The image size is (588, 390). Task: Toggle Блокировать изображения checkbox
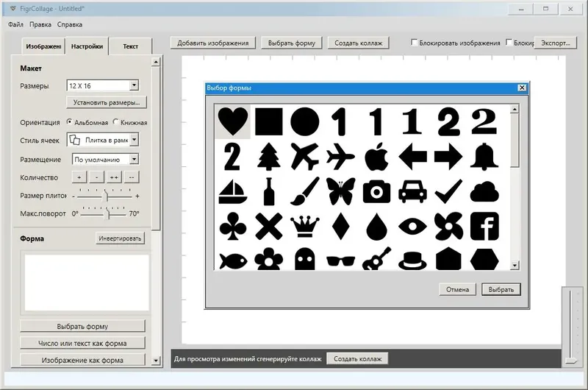(x=414, y=43)
